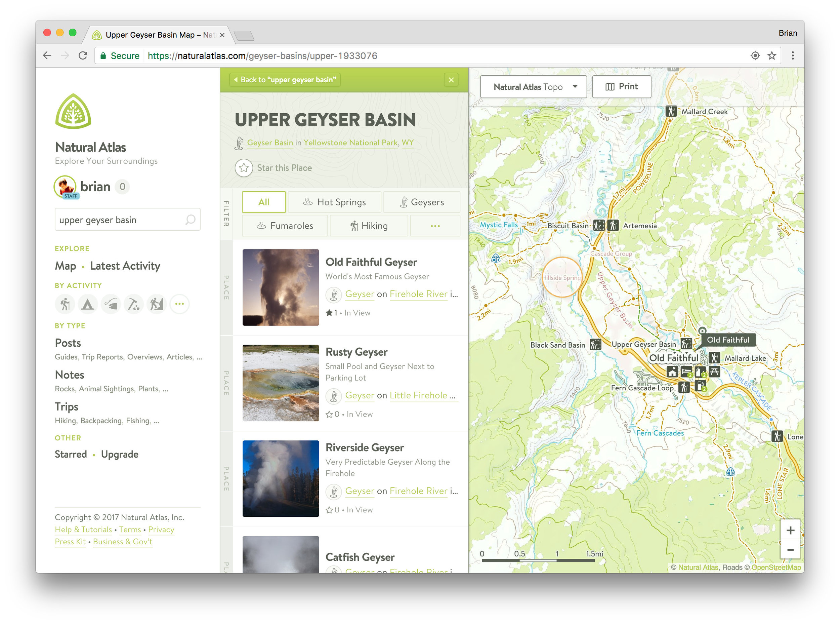Select the camping tent activity icon
840x624 pixels.
pos(88,305)
